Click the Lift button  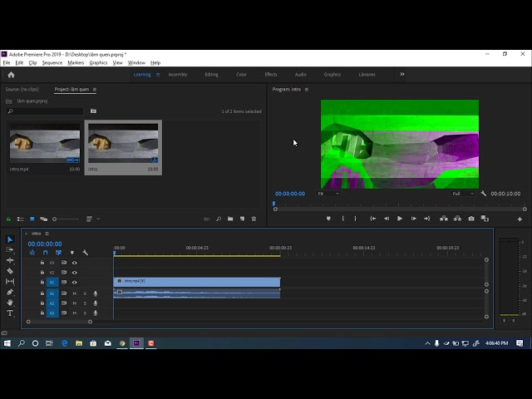point(444,219)
